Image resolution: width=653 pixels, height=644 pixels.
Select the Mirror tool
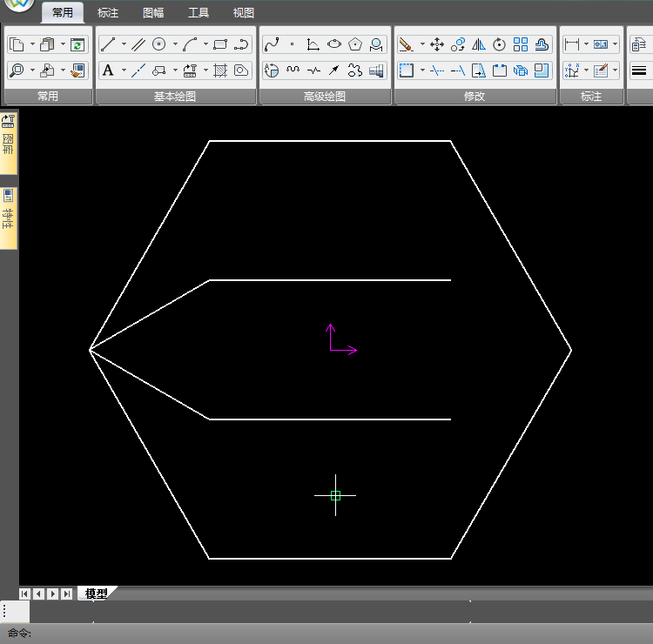[x=479, y=44]
